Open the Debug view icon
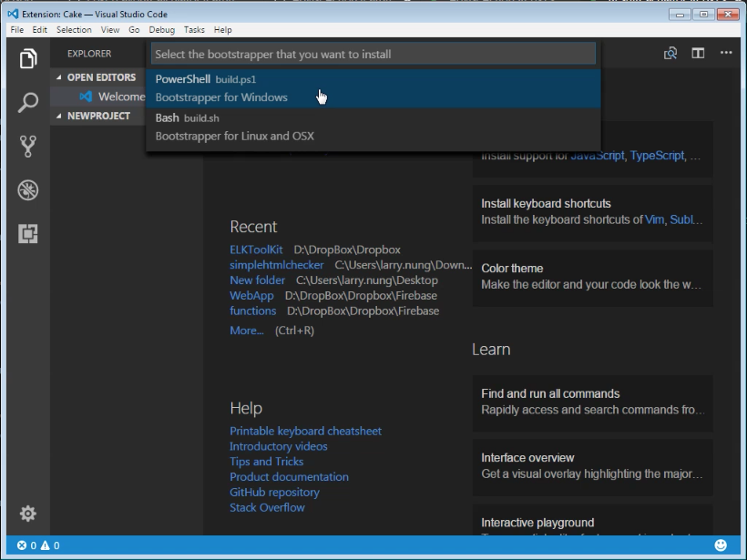 tap(28, 190)
